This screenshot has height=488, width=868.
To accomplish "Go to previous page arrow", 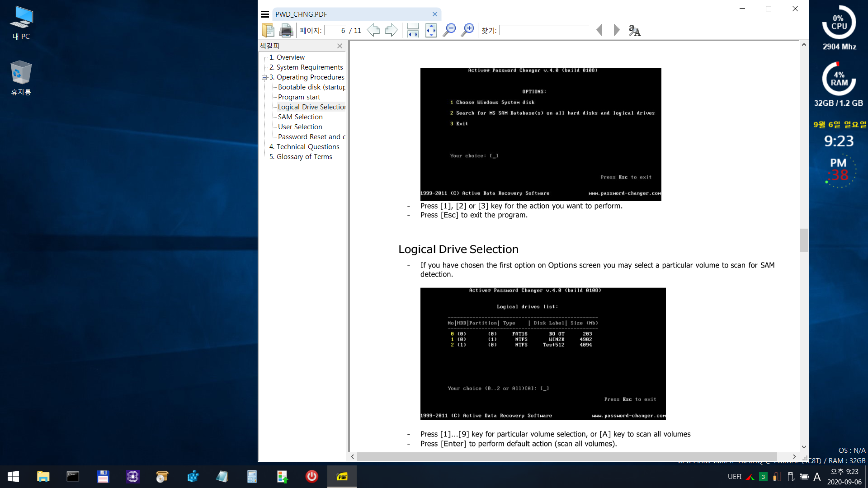I will pos(373,30).
